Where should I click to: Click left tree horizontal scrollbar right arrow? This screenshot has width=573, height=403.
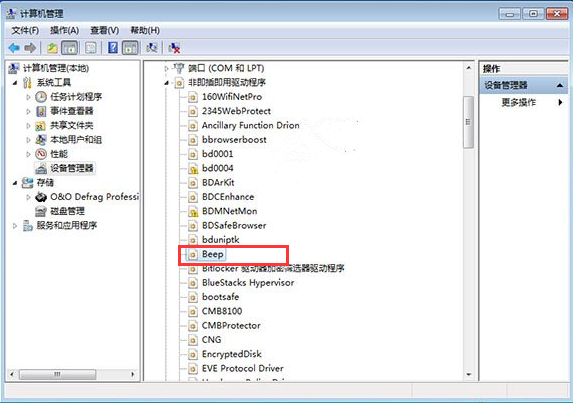[132, 374]
